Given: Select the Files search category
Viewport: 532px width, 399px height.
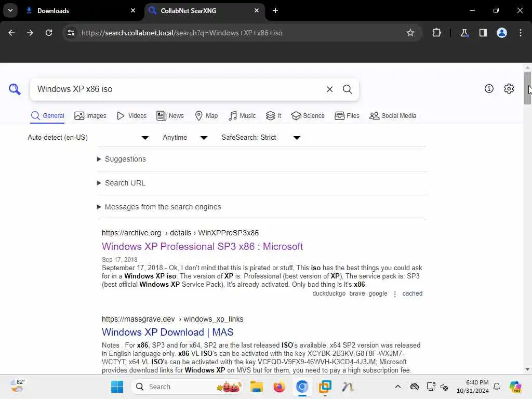Looking at the screenshot, I should [347, 116].
